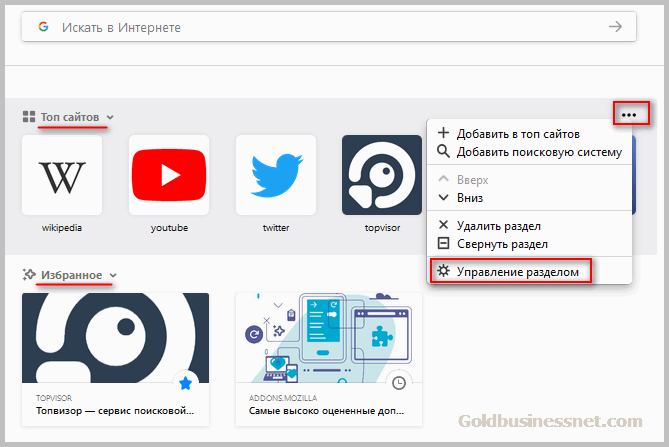Screen dimensions: 669x447
Task: Choose "Добавить в топ сайтов"
Action: (529, 134)
